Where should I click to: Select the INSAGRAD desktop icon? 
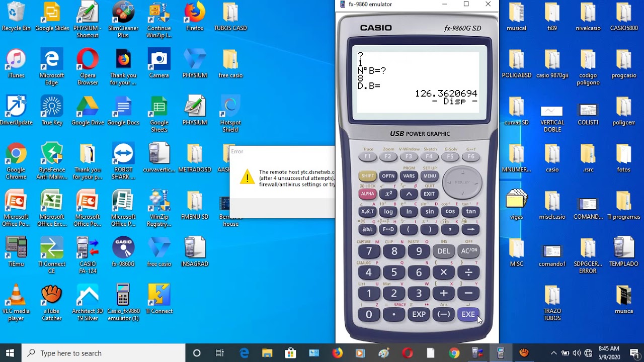[195, 252]
